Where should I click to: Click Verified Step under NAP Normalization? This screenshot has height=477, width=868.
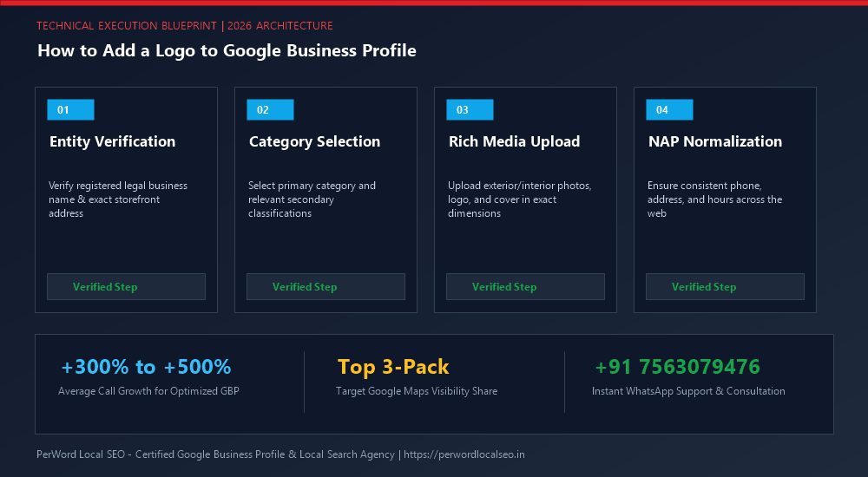pos(725,287)
